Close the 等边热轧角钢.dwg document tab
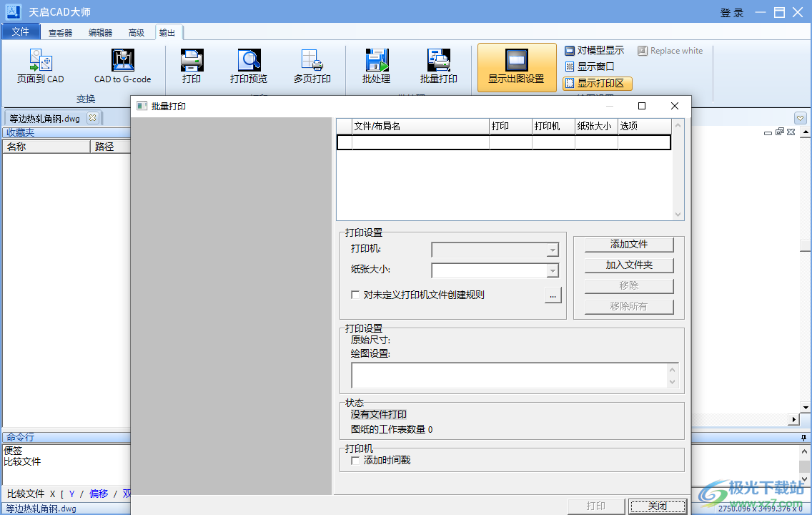Image resolution: width=812 pixels, height=515 pixels. tap(92, 117)
